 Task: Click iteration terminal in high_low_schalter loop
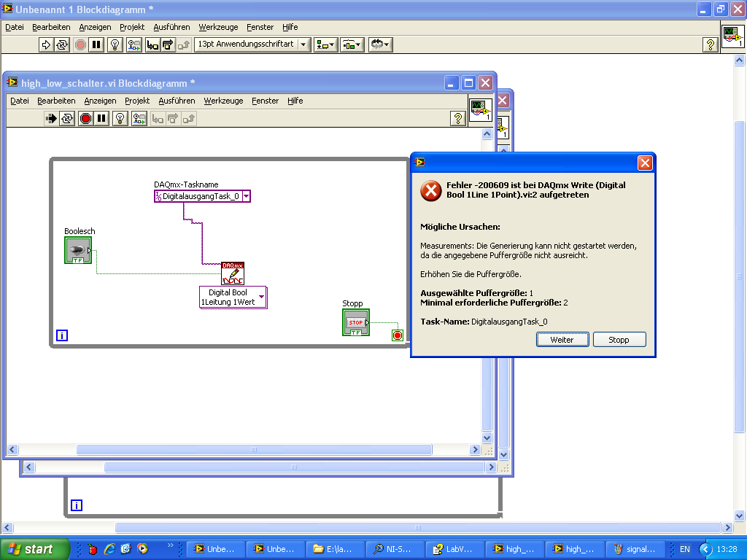(62, 335)
